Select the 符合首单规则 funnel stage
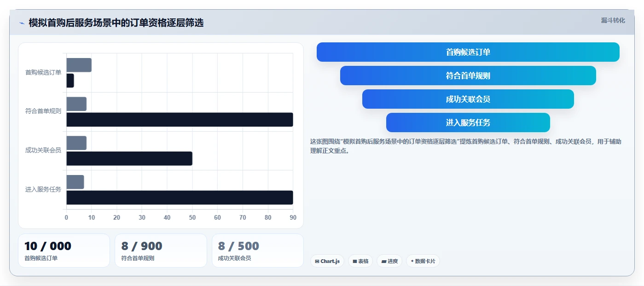 pos(468,76)
